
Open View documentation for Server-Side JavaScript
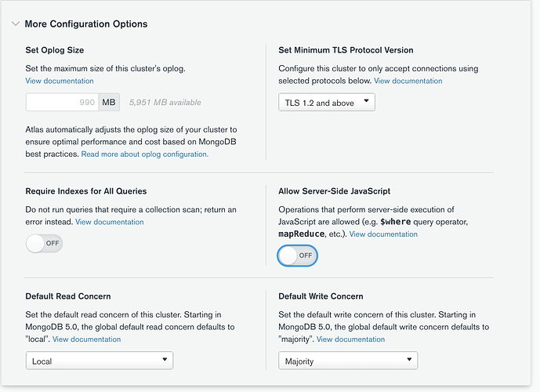tap(384, 234)
